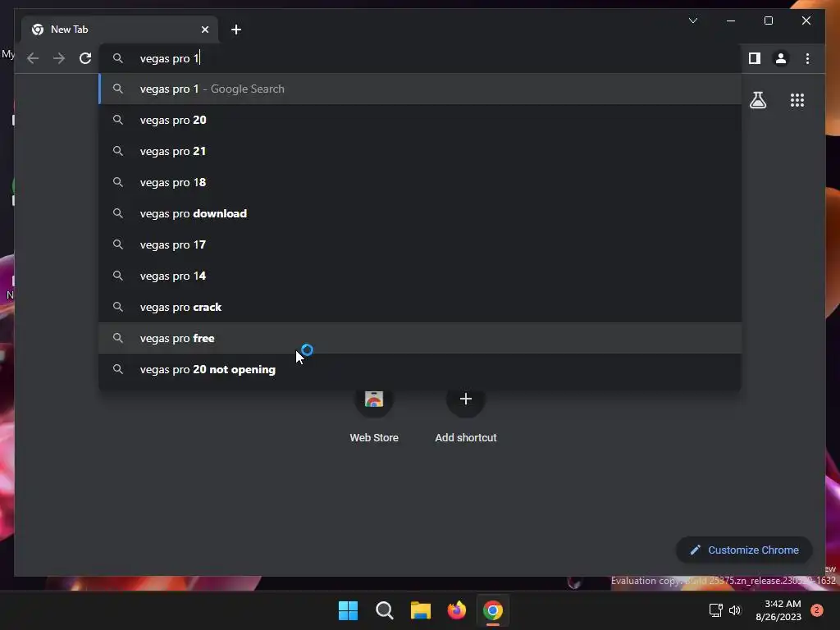Maximize the Chrome window
Image resolution: width=840 pixels, height=630 pixels.
(x=768, y=21)
